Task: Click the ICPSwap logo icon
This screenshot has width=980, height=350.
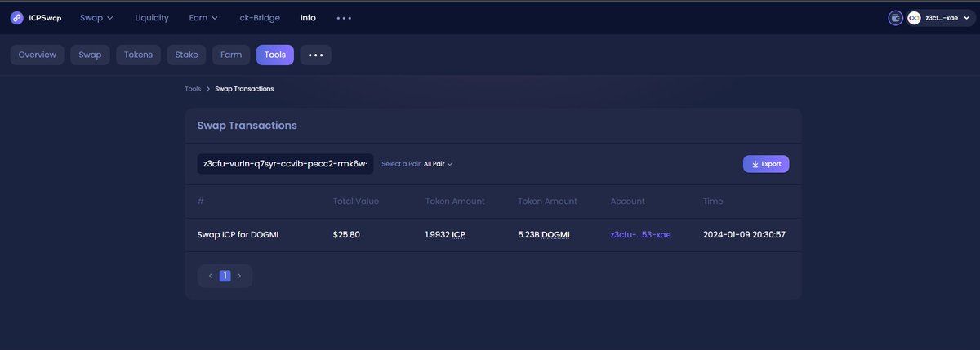Action: click(16, 17)
